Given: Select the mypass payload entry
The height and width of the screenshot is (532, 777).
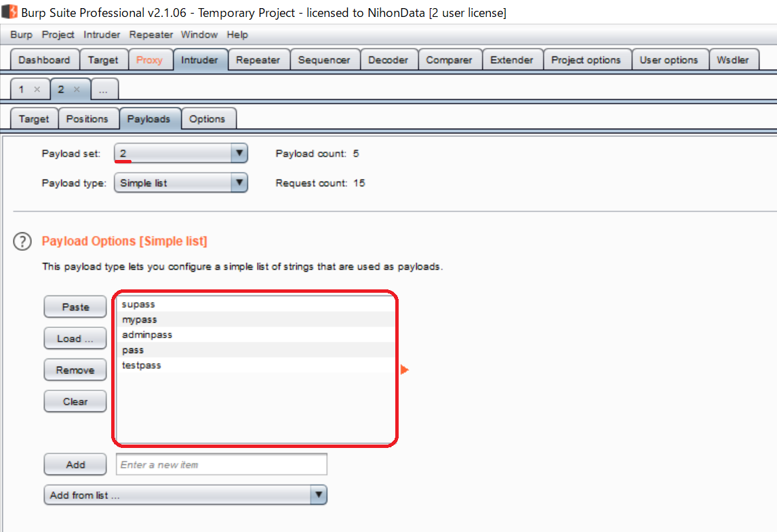Looking at the screenshot, I should click(256, 319).
